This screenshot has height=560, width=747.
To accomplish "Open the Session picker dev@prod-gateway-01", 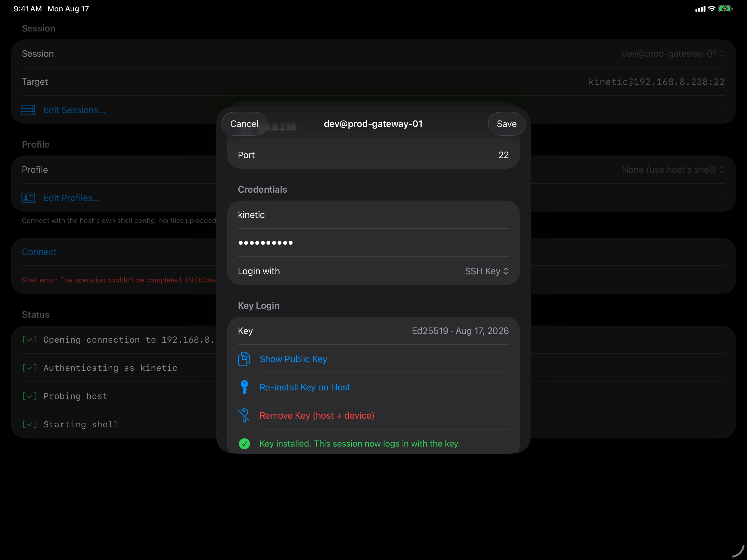I will pyautogui.click(x=673, y=54).
